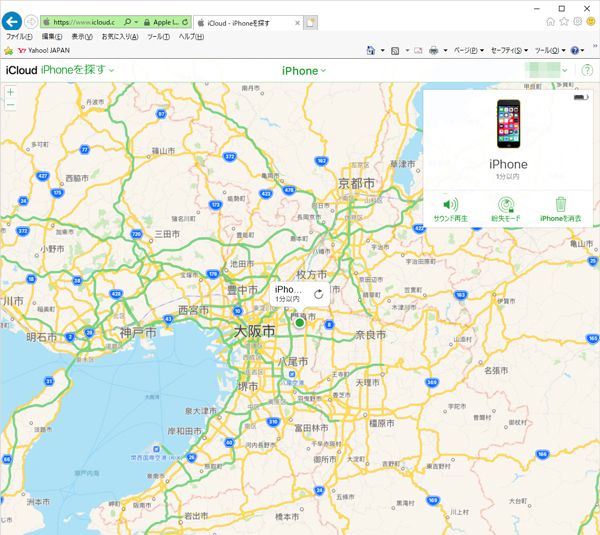Click the iCloud logo text
Image resolution: width=600 pixels, height=535 pixels.
[x=21, y=70]
